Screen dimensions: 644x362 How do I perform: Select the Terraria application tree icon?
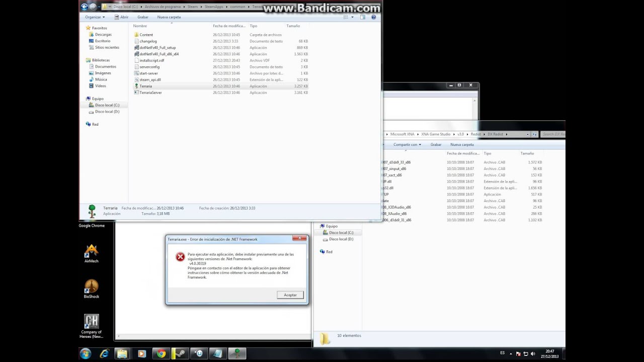tap(136, 86)
